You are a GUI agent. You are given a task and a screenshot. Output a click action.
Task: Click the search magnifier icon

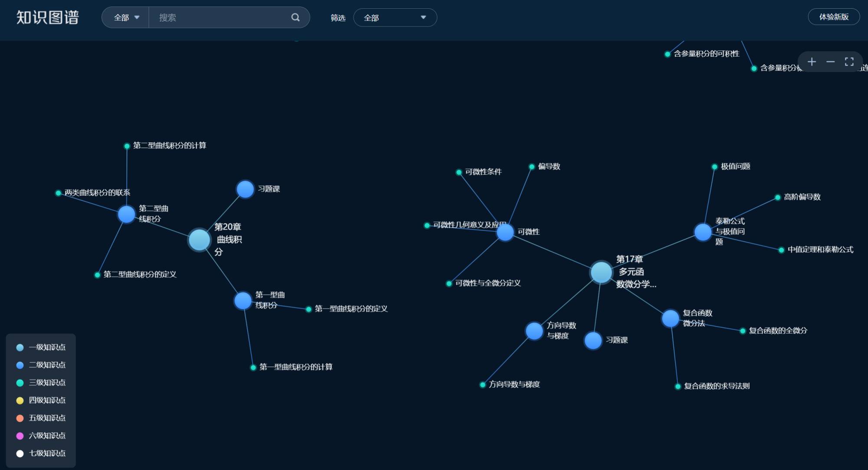coord(295,17)
